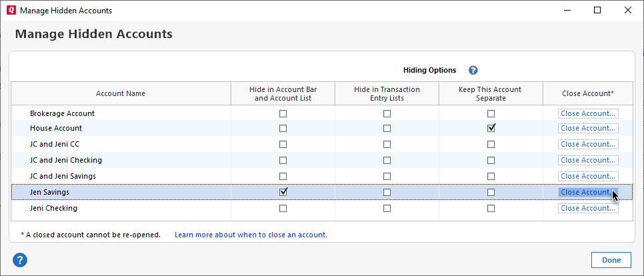Click Close Account for Jeni Checking

(x=588, y=208)
